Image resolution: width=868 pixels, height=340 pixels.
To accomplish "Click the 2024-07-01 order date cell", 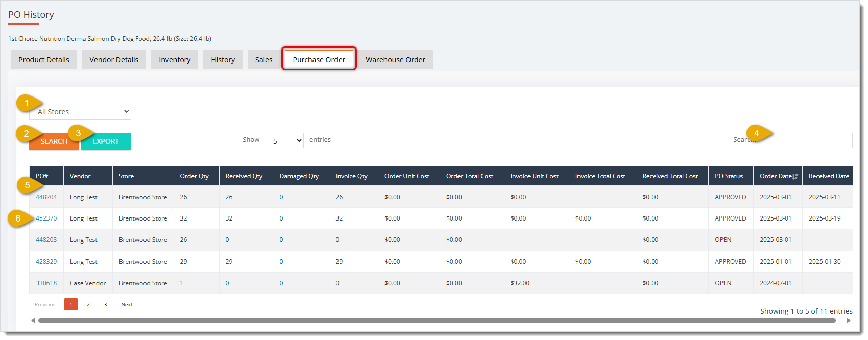I will [x=778, y=283].
